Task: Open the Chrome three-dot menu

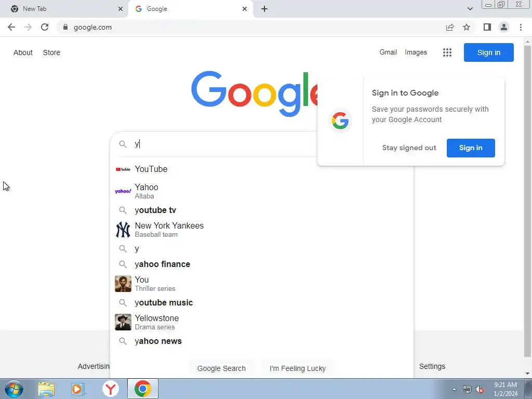Action: [521, 27]
